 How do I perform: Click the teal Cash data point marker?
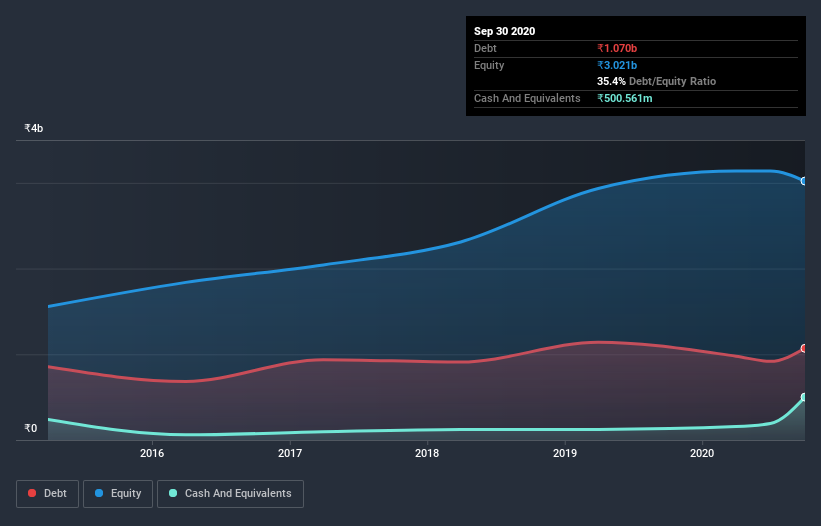(x=804, y=397)
